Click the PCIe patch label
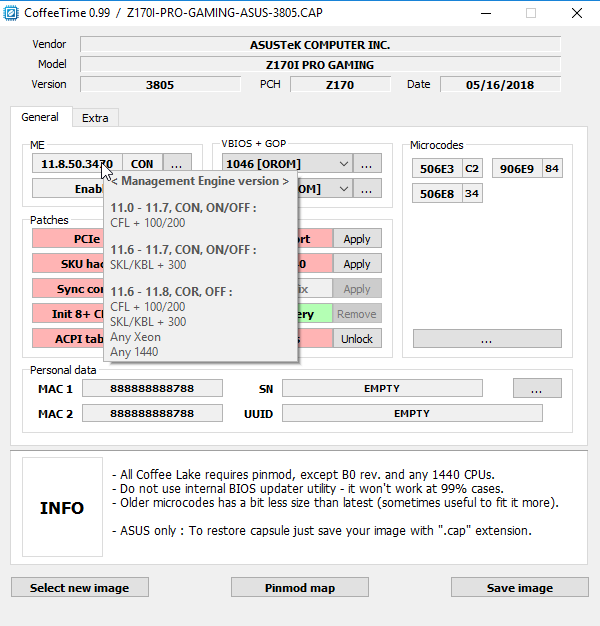Screen dimensions: 600x626 point(68,239)
